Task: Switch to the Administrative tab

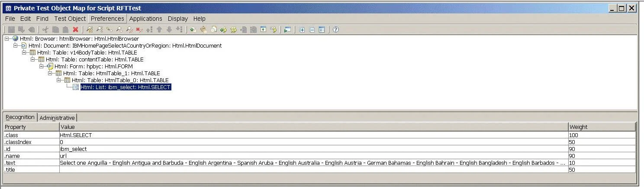Action: (x=58, y=118)
